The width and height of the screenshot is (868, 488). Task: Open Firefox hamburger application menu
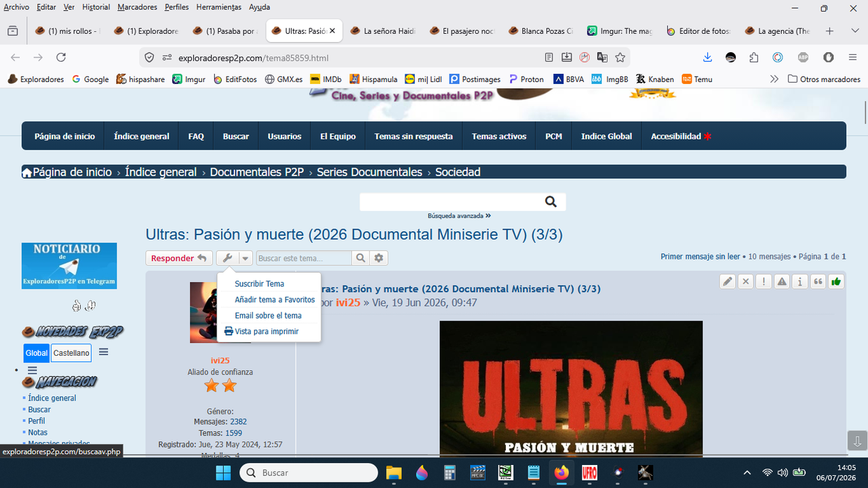(852, 58)
